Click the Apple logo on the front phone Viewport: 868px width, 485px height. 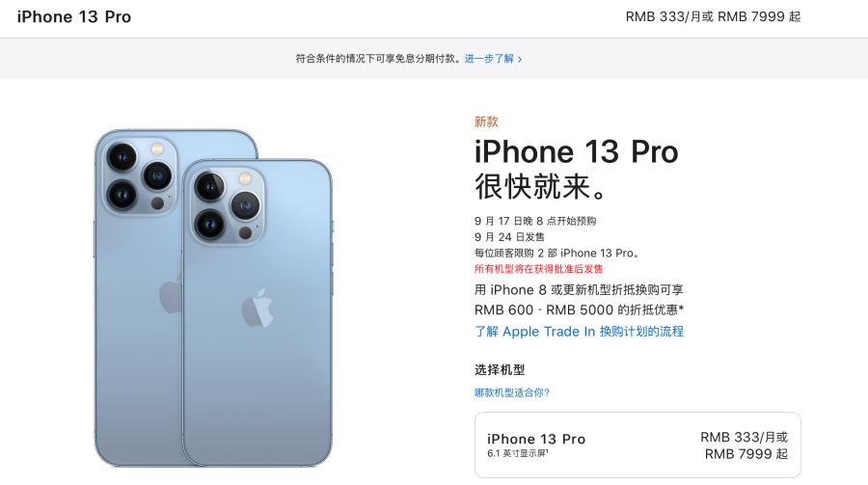click(x=258, y=308)
